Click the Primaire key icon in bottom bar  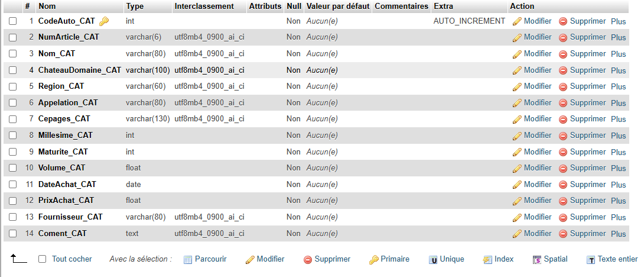[x=373, y=260]
